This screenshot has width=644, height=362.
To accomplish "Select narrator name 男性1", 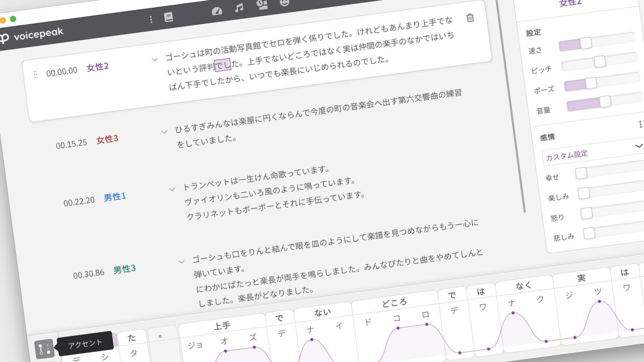I will (115, 197).
